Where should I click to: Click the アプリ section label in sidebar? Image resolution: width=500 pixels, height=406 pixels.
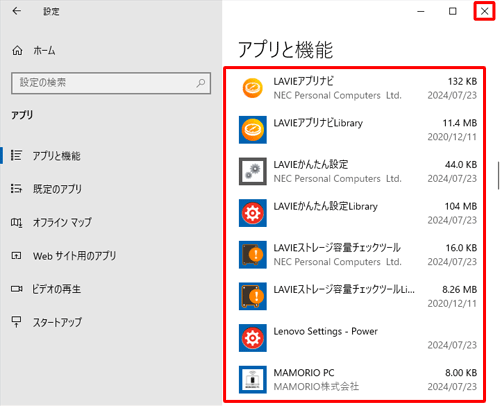(22, 115)
